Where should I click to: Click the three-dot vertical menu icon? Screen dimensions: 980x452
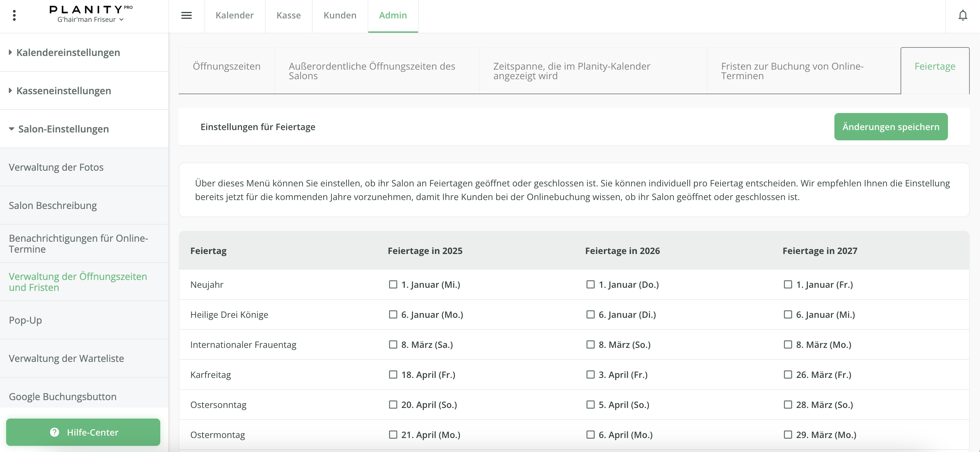pyautogui.click(x=14, y=15)
